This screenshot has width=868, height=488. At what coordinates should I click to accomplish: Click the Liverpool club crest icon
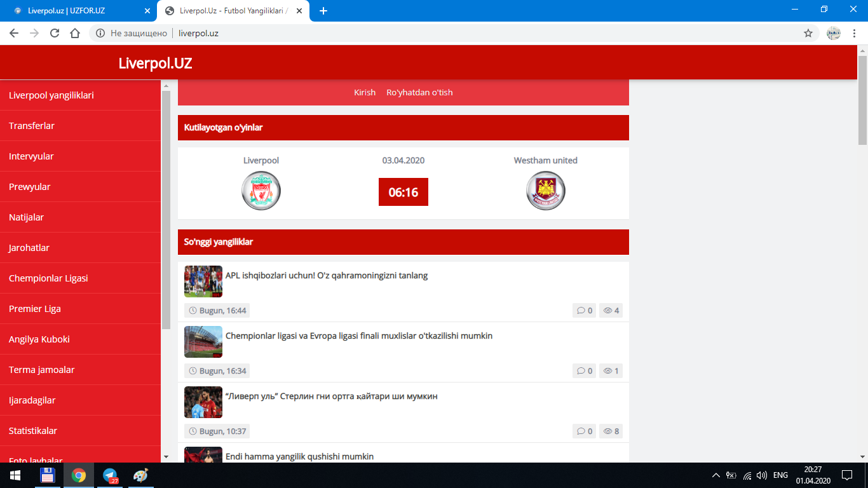click(261, 191)
